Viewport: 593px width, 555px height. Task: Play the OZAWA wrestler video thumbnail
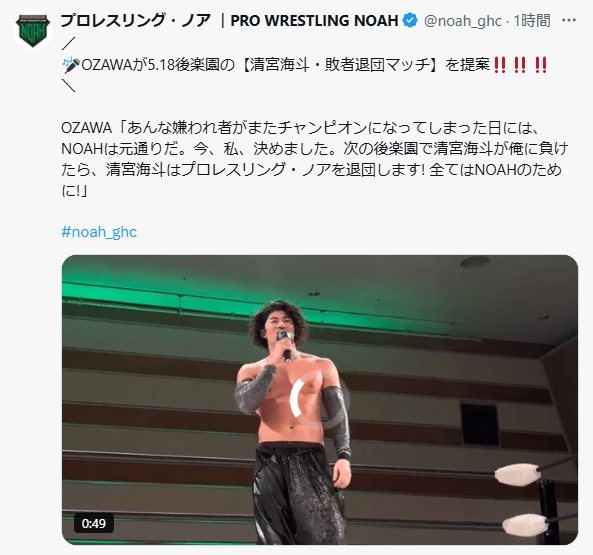pos(320,400)
